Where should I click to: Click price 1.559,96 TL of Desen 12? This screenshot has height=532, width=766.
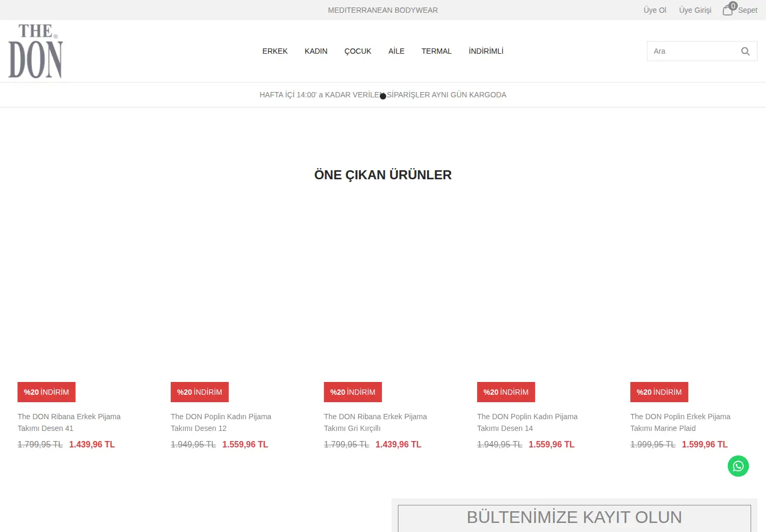point(245,444)
